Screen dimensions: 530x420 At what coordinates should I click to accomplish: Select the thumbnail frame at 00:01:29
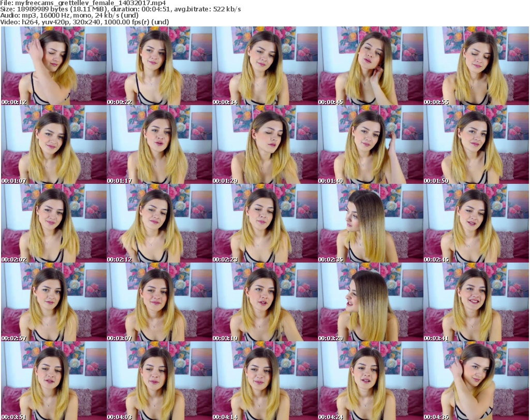tap(265, 144)
